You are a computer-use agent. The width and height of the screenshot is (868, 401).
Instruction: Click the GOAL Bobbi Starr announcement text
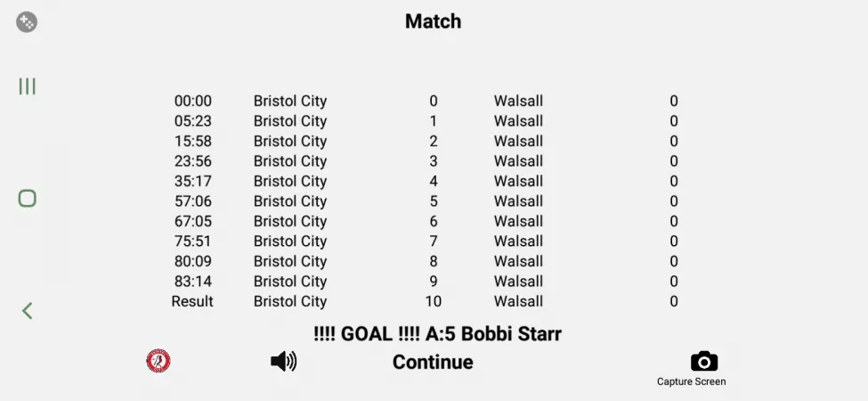pyautogui.click(x=437, y=334)
